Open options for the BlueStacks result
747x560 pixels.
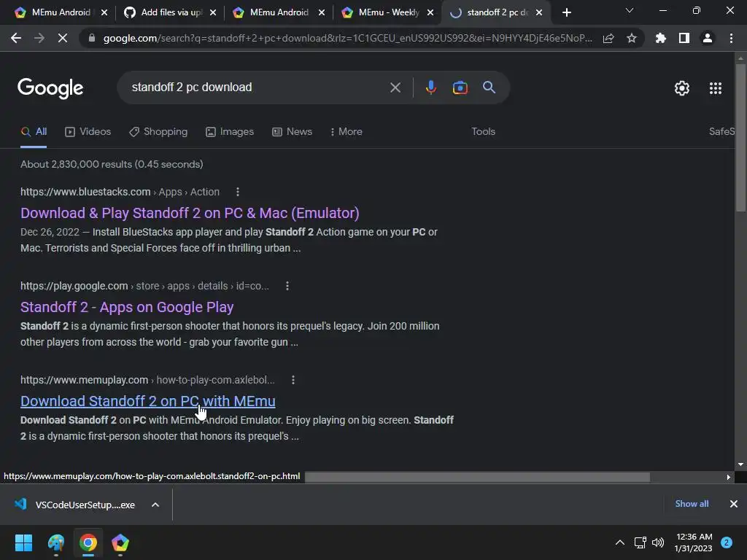pyautogui.click(x=238, y=192)
